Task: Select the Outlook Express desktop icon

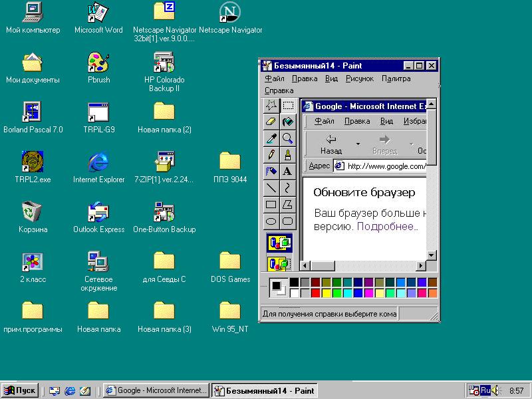Action: pos(98,217)
